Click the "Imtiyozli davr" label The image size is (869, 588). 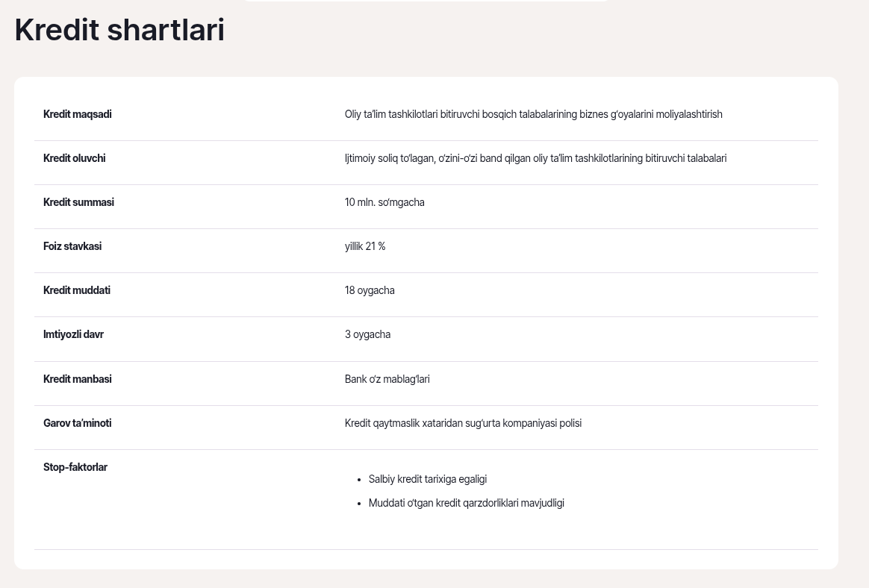(x=73, y=334)
